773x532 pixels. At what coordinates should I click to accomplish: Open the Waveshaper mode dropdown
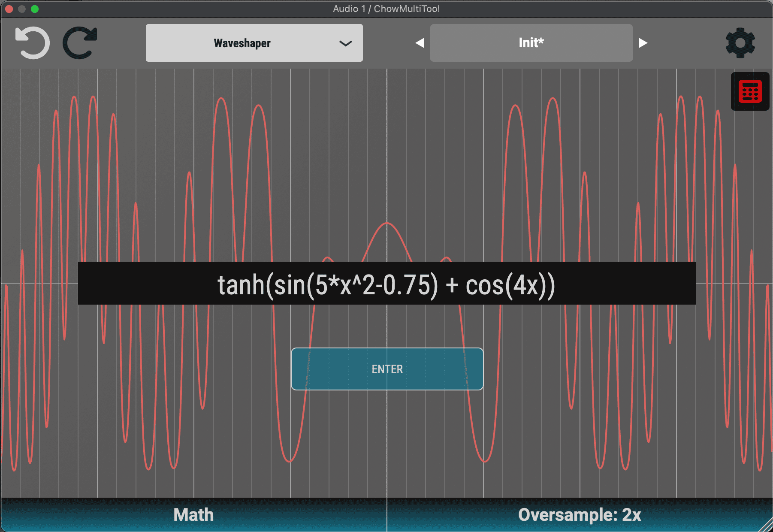coord(254,42)
